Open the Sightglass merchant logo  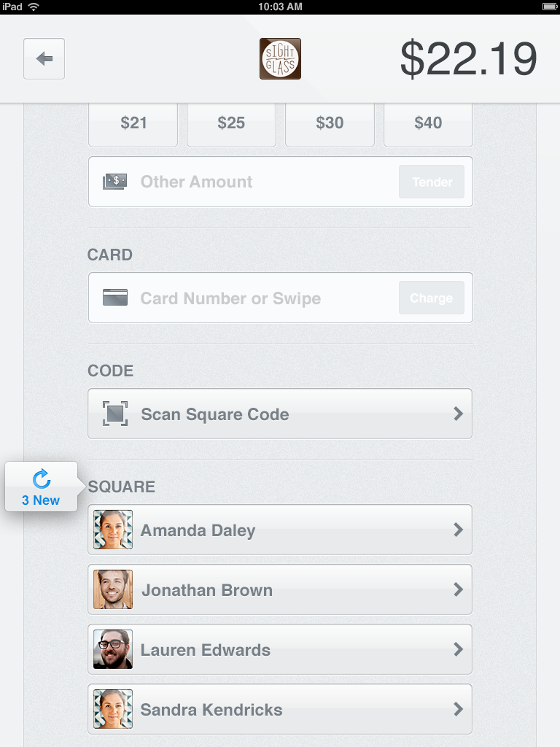pyautogui.click(x=280, y=58)
